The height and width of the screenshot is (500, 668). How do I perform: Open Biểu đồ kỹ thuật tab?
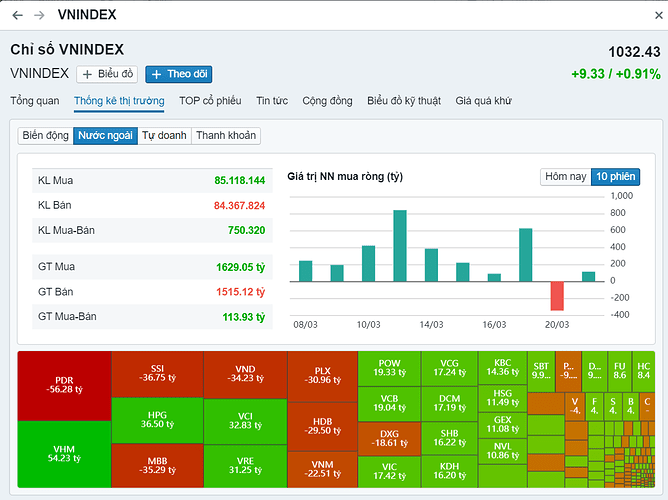tap(404, 101)
